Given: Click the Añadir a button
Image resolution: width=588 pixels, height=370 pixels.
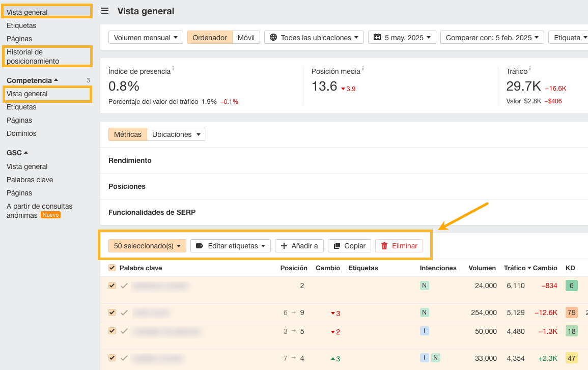Looking at the screenshot, I should [299, 246].
